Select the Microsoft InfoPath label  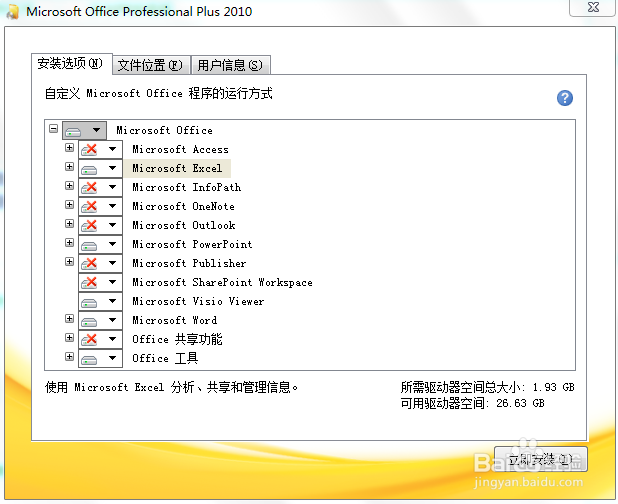(x=186, y=187)
